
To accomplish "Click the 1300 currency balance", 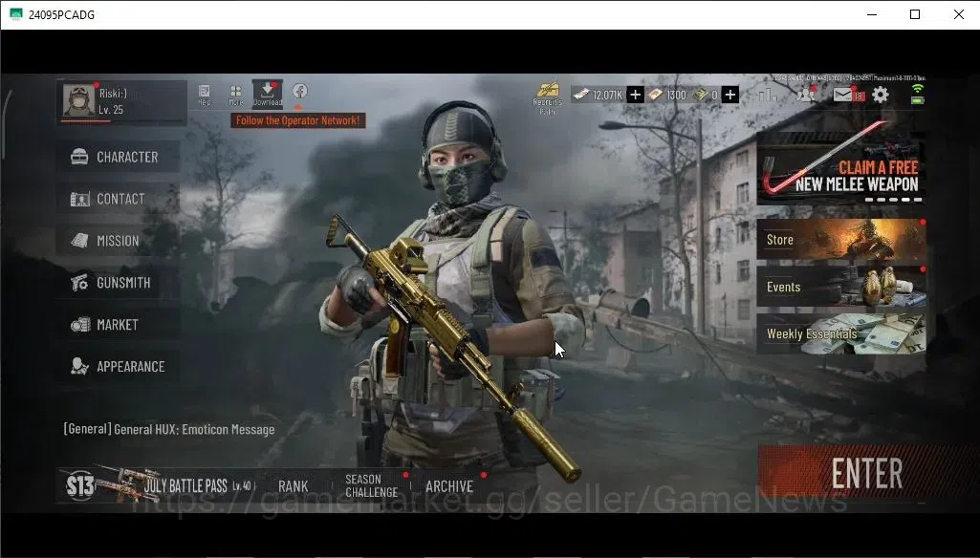I will [667, 95].
